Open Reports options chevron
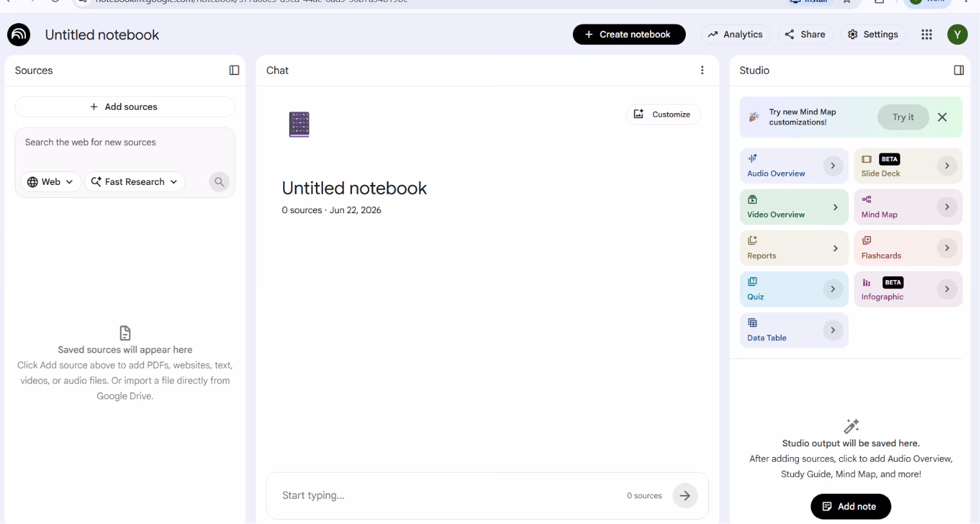The width and height of the screenshot is (980, 524). point(835,248)
